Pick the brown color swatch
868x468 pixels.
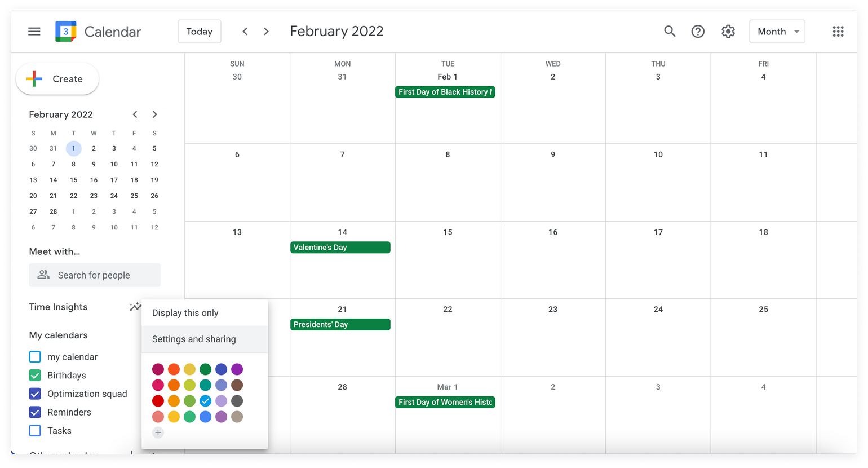click(237, 385)
